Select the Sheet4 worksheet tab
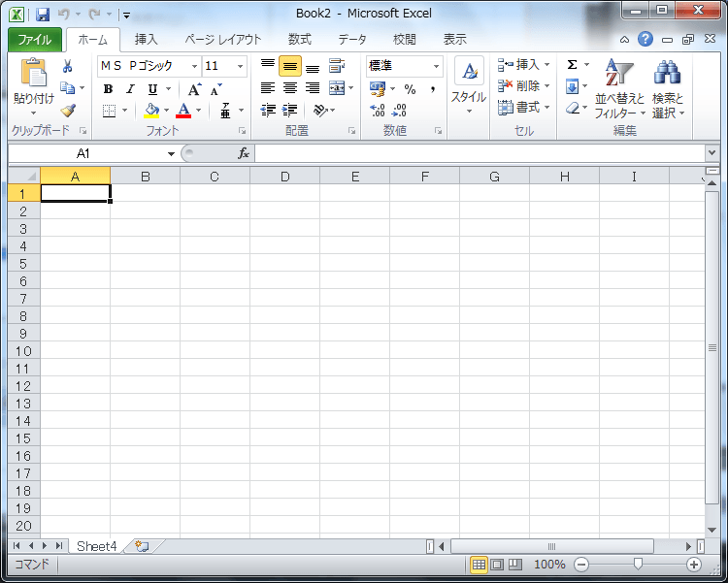The height and width of the screenshot is (583, 728). (96, 546)
